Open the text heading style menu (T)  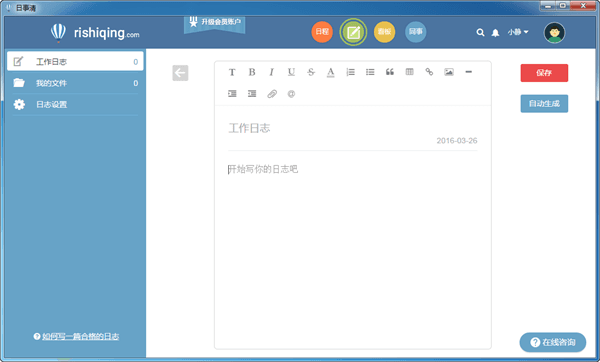(232, 72)
